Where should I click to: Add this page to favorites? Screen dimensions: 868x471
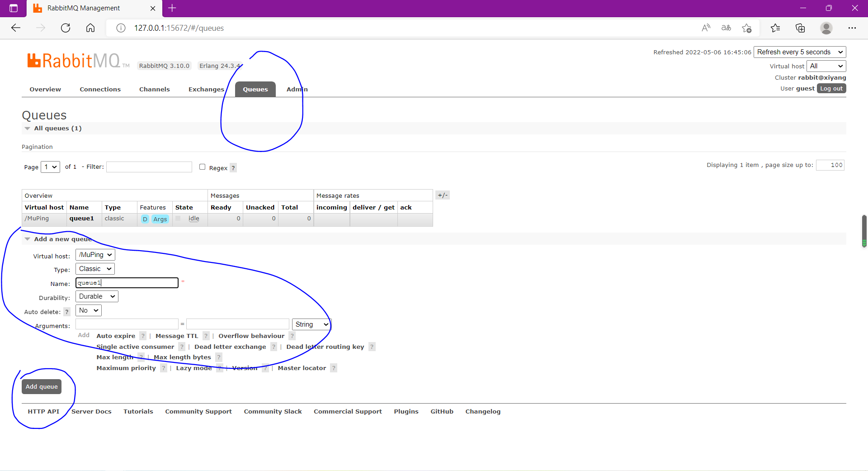tap(747, 28)
